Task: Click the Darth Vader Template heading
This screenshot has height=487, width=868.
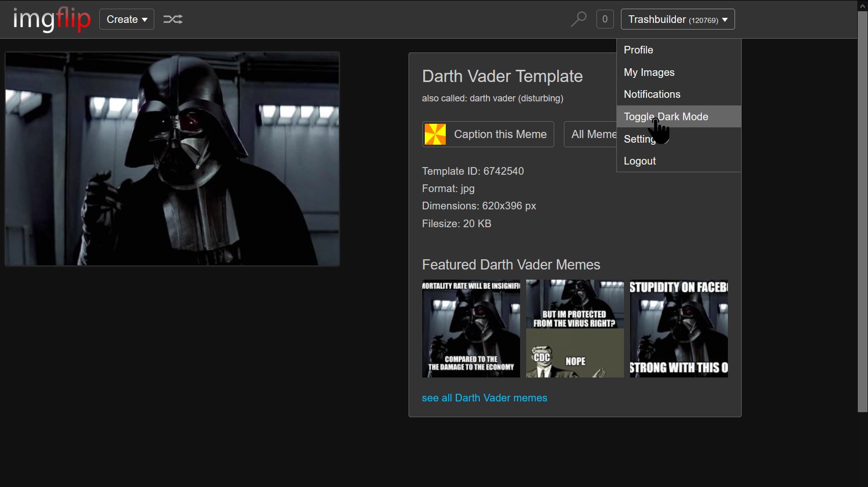Action: coord(502,76)
